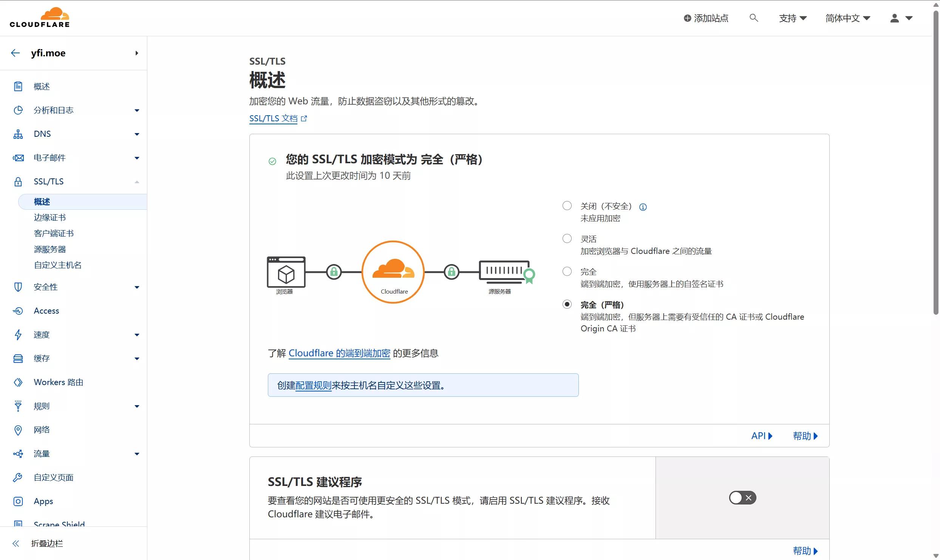
Task: Select the 完全 encryption mode radio
Action: [x=567, y=271]
